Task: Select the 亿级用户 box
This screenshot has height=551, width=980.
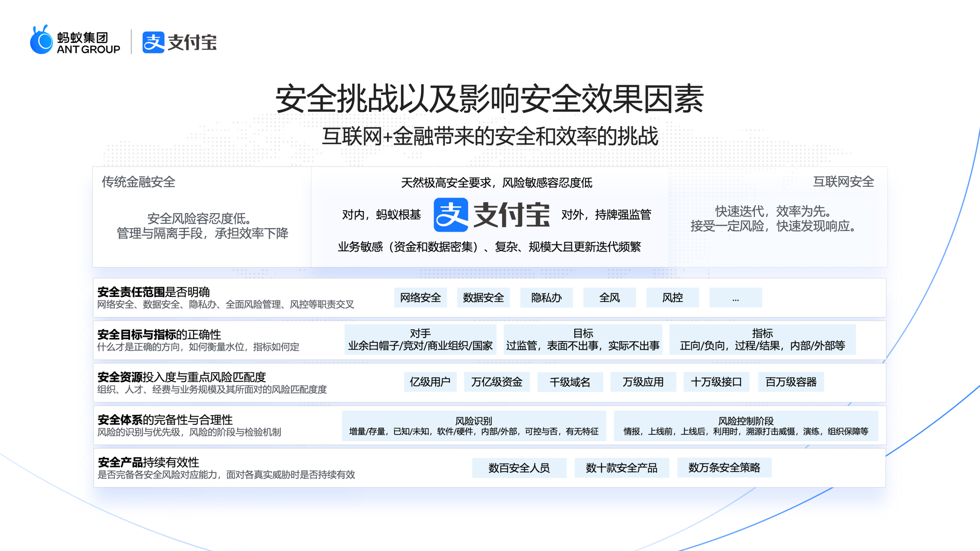Action: click(430, 382)
